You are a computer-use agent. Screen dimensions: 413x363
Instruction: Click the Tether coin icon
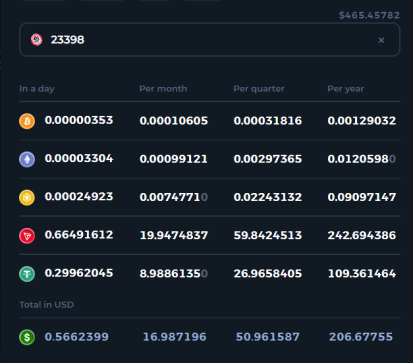pos(27,274)
